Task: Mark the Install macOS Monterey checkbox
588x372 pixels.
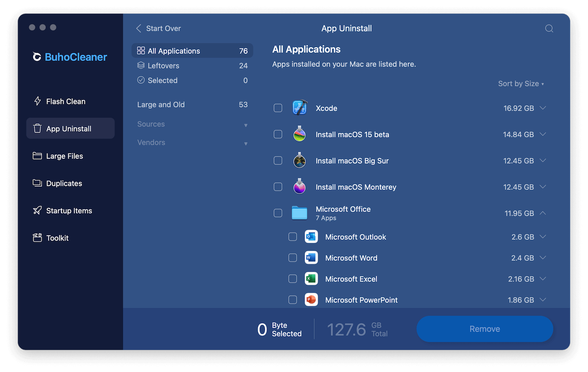Action: point(278,187)
